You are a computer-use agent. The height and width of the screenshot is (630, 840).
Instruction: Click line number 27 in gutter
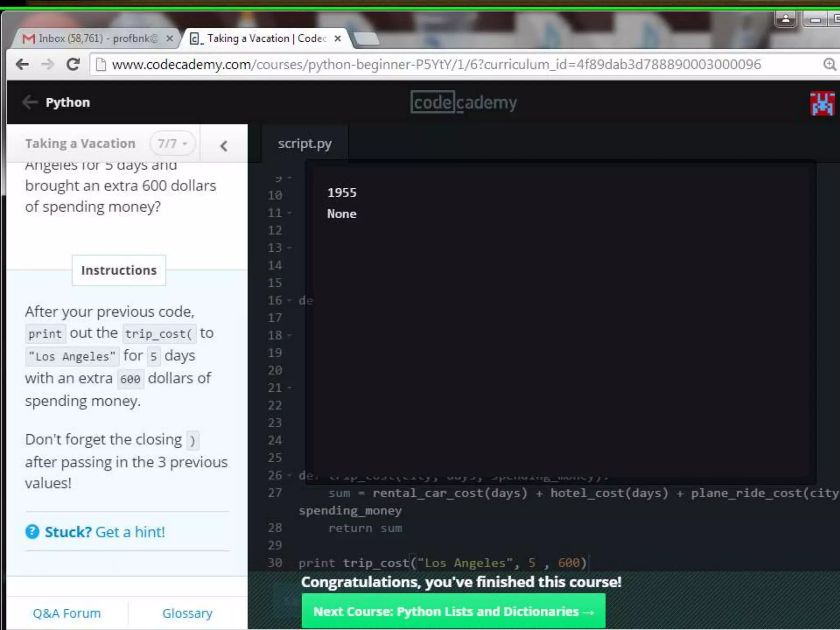[275, 493]
